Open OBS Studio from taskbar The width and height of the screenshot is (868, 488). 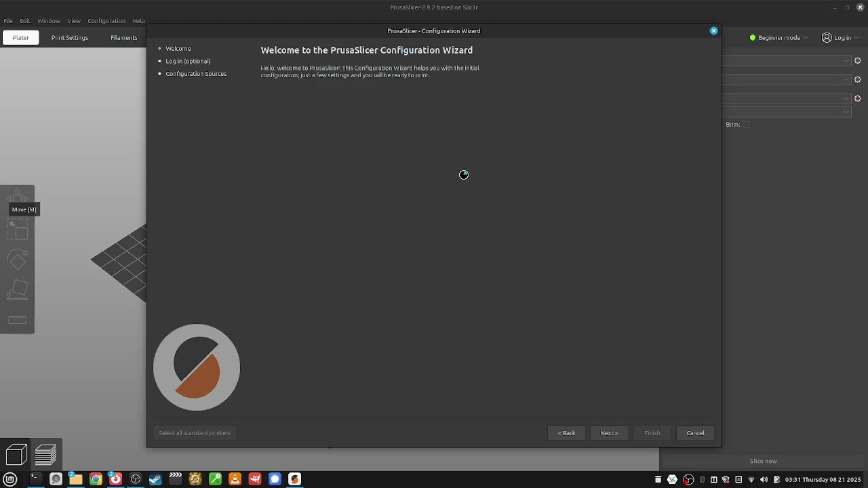tap(136, 479)
